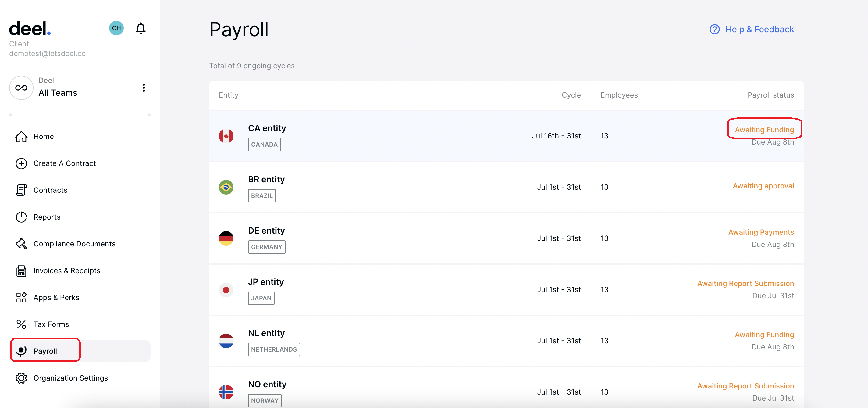The height and width of the screenshot is (408, 868).
Task: Open the CH user avatar
Action: click(x=116, y=28)
